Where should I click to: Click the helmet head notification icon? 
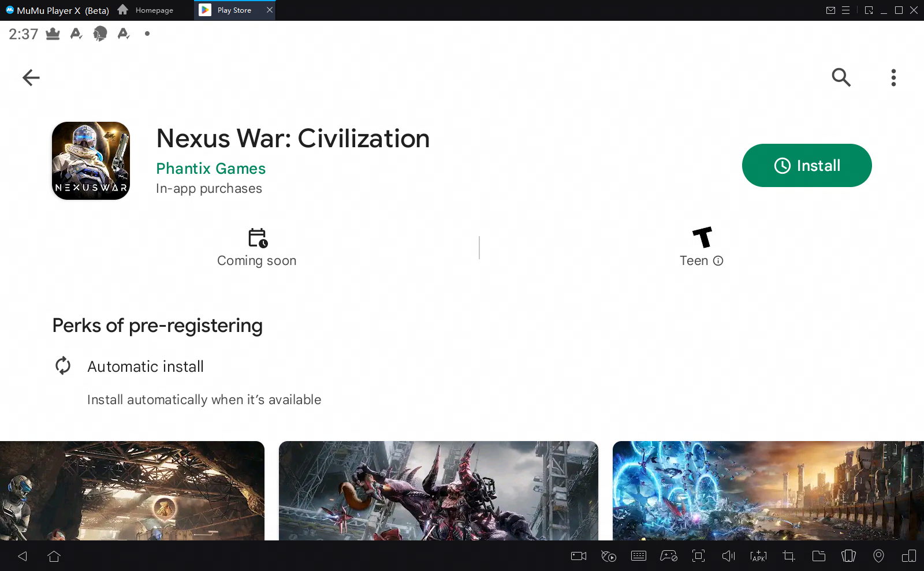pos(100,34)
